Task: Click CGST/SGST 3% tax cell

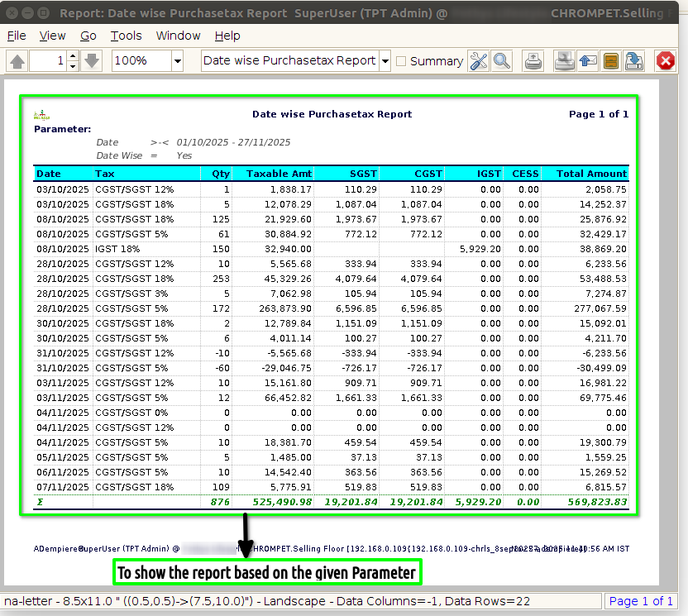Action: click(131, 294)
